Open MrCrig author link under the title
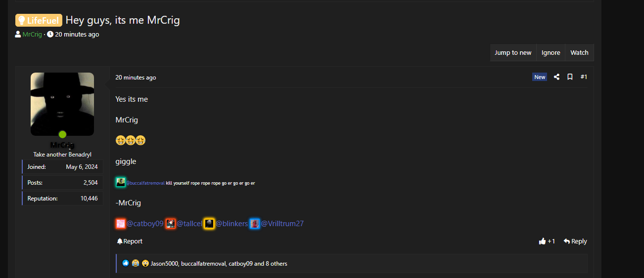The image size is (644, 278). (x=32, y=35)
